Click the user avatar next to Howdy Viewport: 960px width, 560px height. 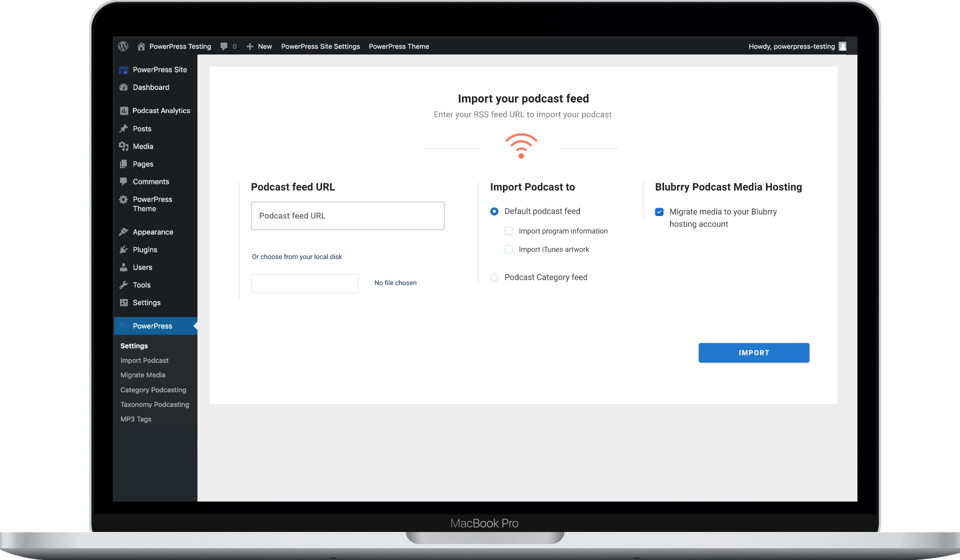click(x=842, y=46)
